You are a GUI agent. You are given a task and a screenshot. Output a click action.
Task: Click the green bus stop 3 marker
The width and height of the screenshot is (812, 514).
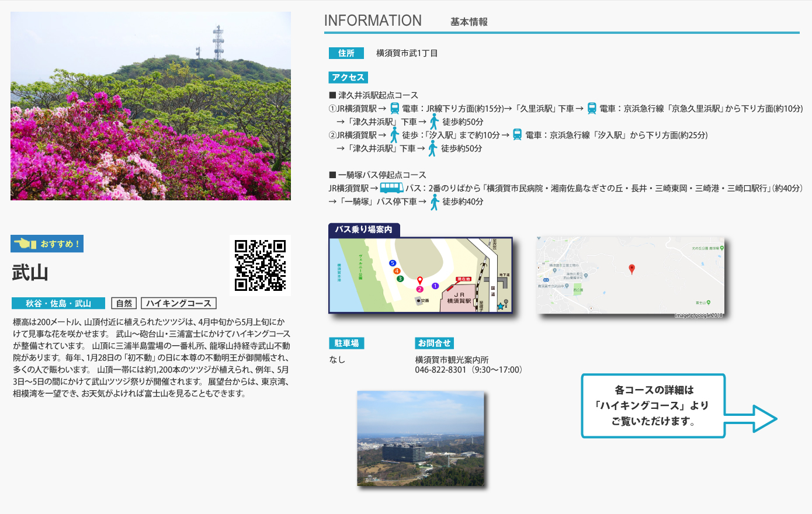tap(400, 279)
